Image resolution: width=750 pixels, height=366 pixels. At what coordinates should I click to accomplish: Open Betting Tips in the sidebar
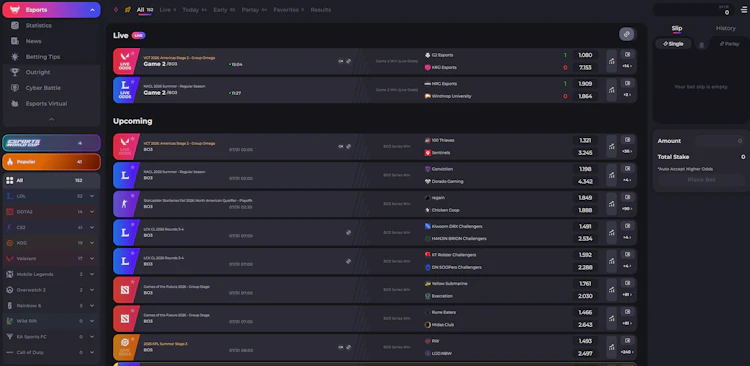[43, 56]
